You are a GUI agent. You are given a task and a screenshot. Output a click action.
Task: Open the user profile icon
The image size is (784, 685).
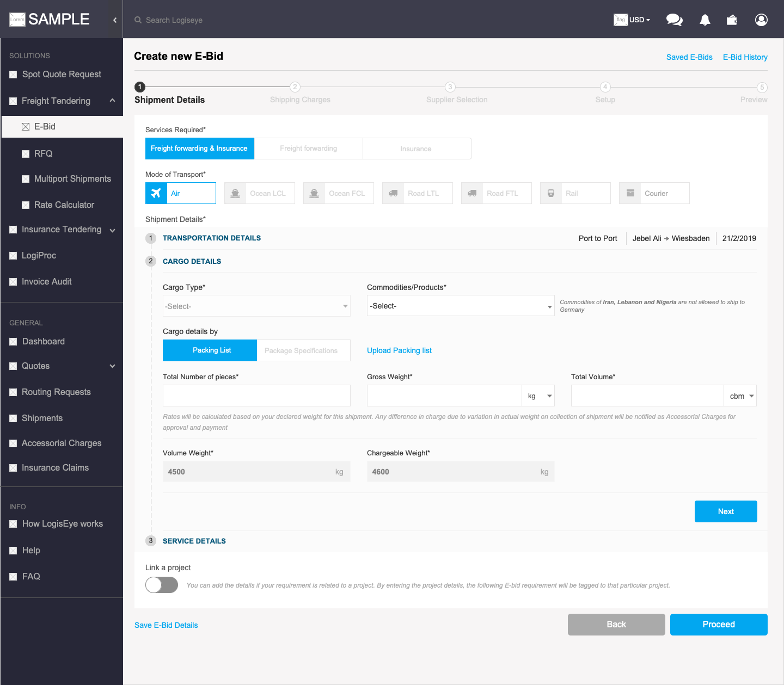click(761, 20)
